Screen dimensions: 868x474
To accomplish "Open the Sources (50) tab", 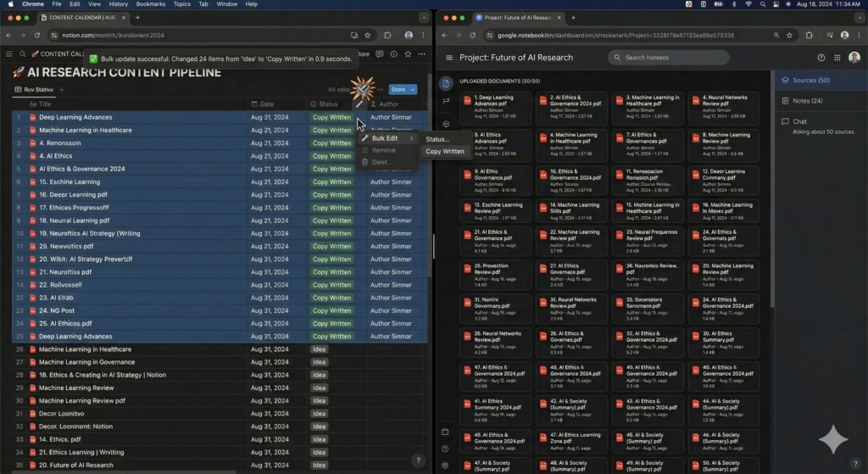I will point(811,81).
